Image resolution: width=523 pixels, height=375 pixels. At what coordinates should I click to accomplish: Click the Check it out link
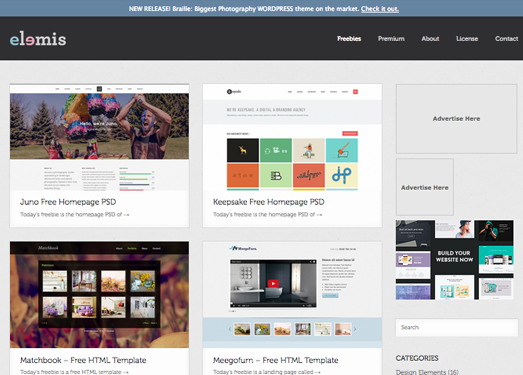pyautogui.click(x=380, y=9)
